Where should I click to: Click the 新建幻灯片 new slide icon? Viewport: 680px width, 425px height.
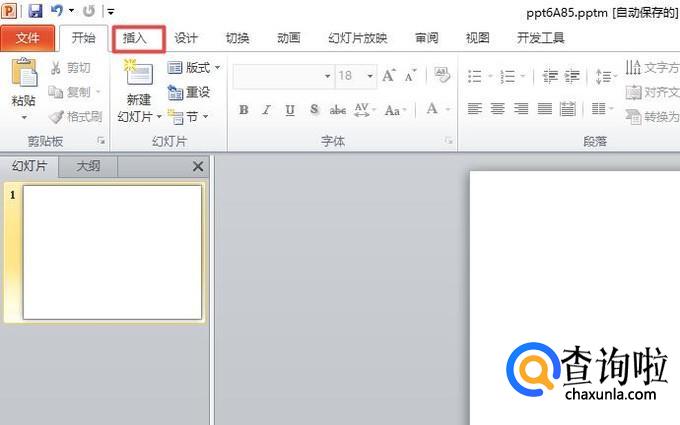tap(138, 73)
